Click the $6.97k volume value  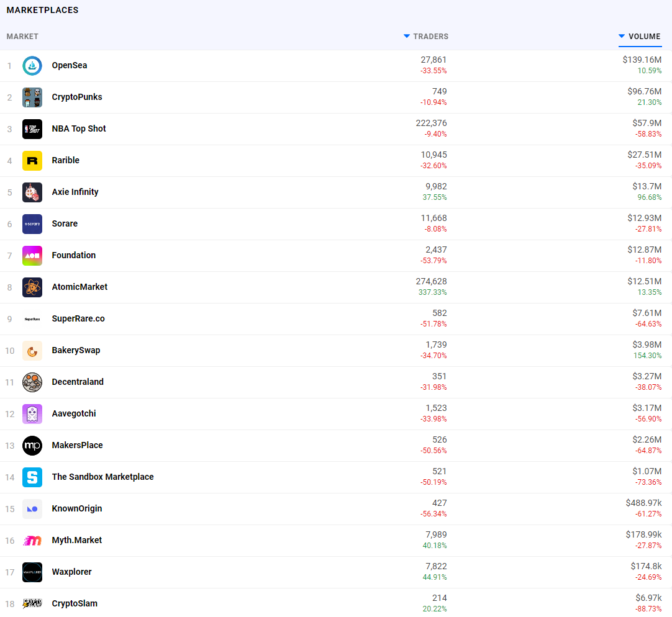point(649,599)
